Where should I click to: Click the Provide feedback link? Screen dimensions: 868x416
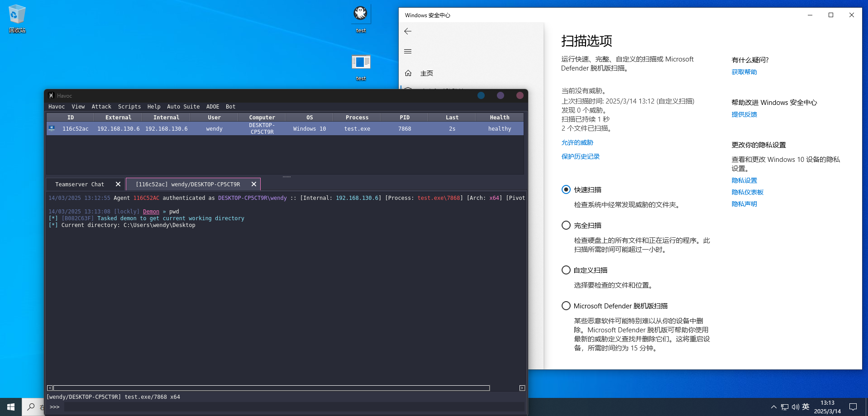(744, 114)
